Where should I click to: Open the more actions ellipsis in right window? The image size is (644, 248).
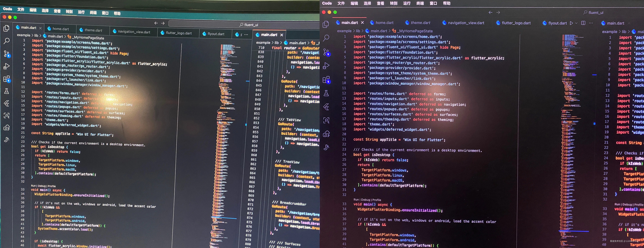click(591, 23)
